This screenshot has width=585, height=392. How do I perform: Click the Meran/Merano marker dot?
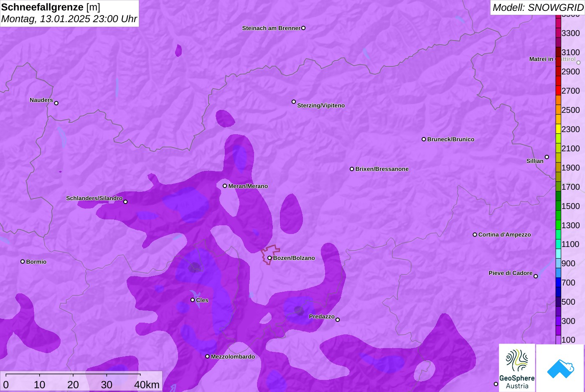click(x=225, y=186)
